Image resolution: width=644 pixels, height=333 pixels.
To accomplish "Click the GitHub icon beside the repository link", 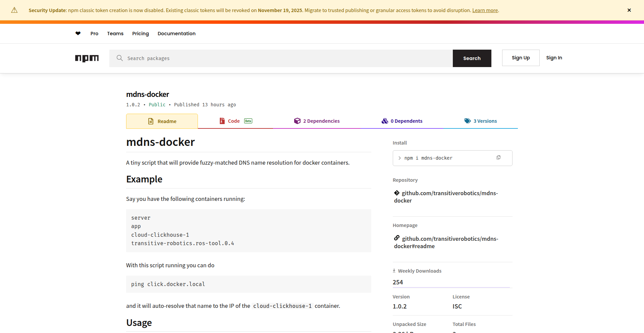I will [x=396, y=193].
